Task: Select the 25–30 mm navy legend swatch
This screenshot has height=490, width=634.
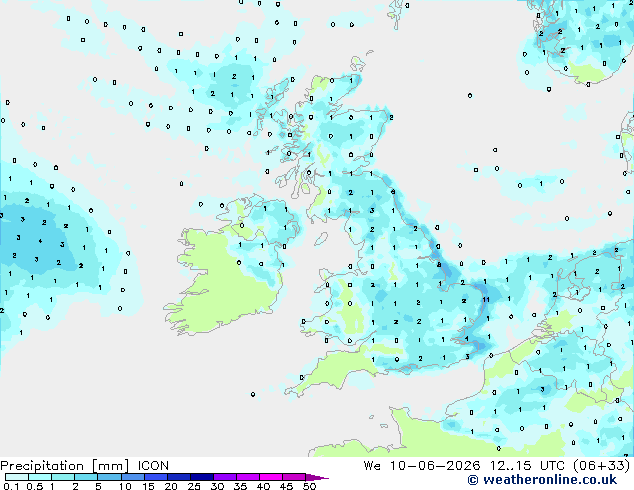Action: [202, 477]
